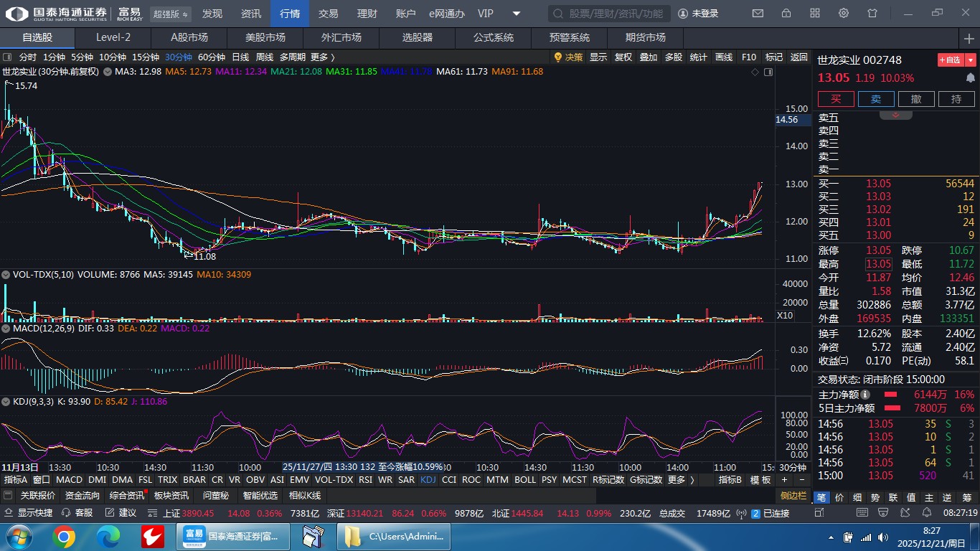This screenshot has height=551, width=980.
Task: Toggle the 超强版 version switch
Action: 171,14
